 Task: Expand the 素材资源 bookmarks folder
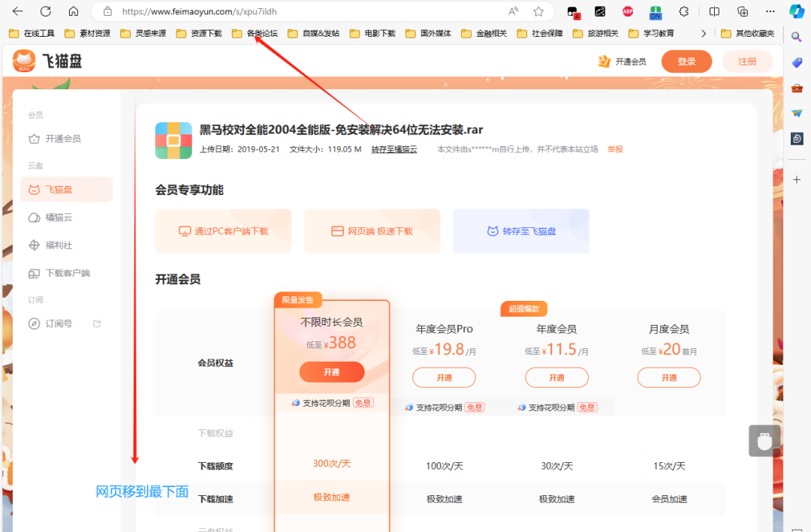(87, 34)
